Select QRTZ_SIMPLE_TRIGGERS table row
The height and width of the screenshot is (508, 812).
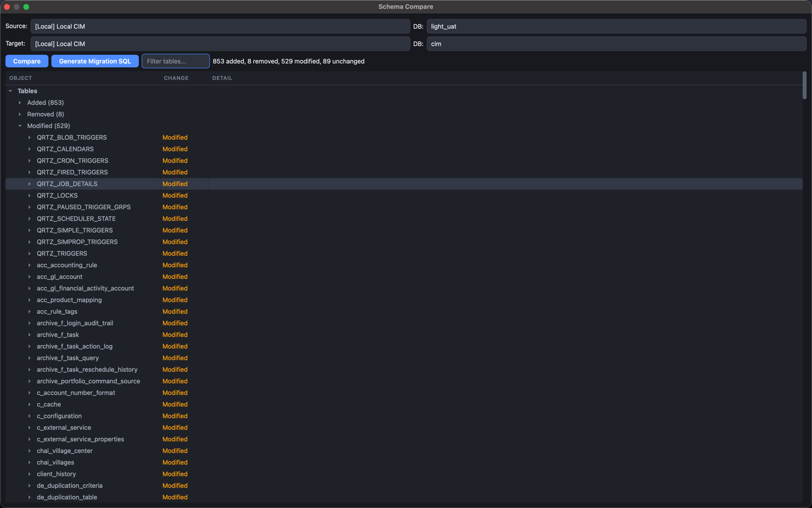404,230
